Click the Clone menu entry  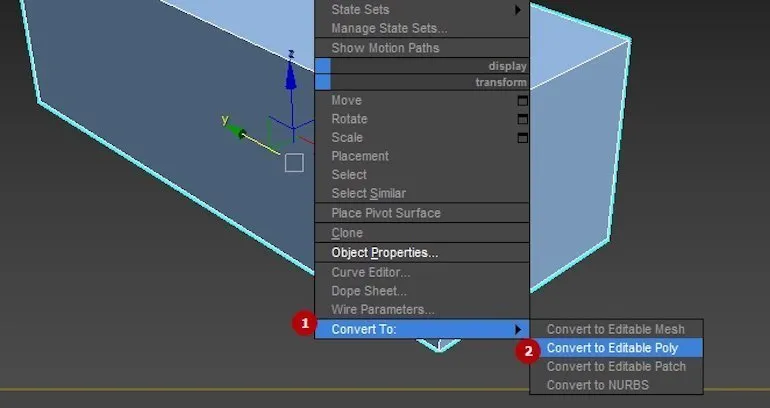pyautogui.click(x=347, y=233)
